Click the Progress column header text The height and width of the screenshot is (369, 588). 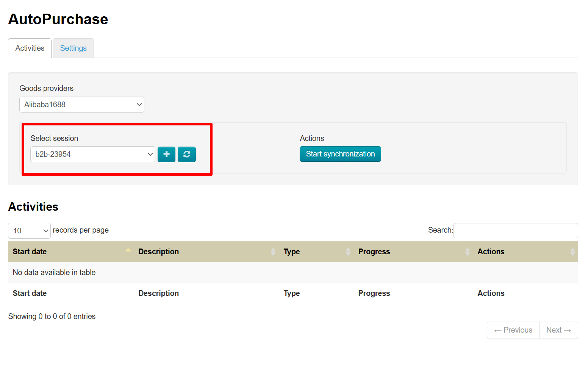tap(374, 252)
